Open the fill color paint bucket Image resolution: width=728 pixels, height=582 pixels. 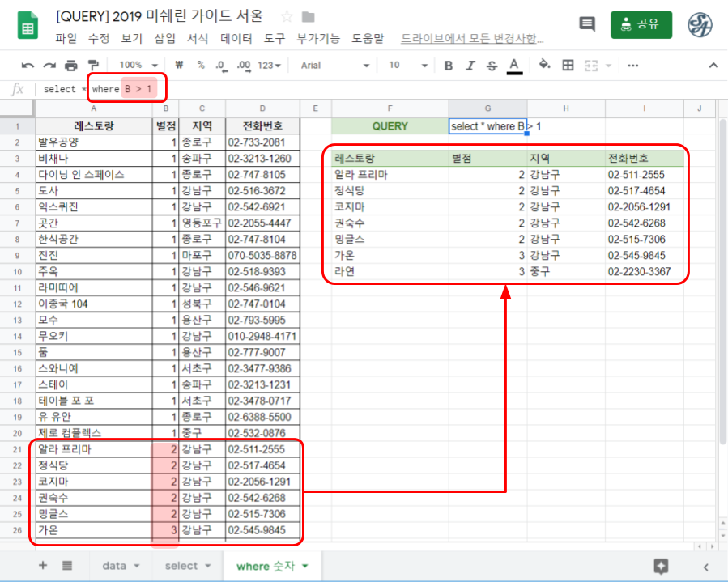[x=544, y=66]
